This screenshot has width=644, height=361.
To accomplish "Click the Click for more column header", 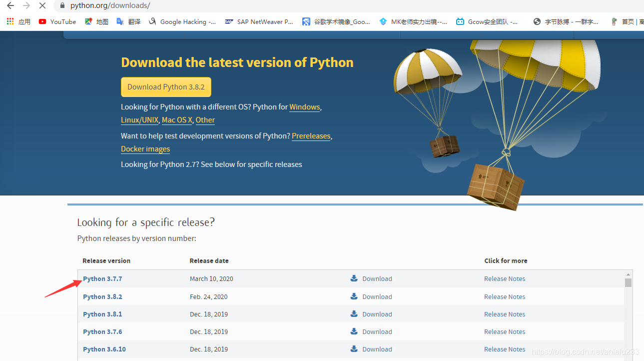I will click(506, 260).
